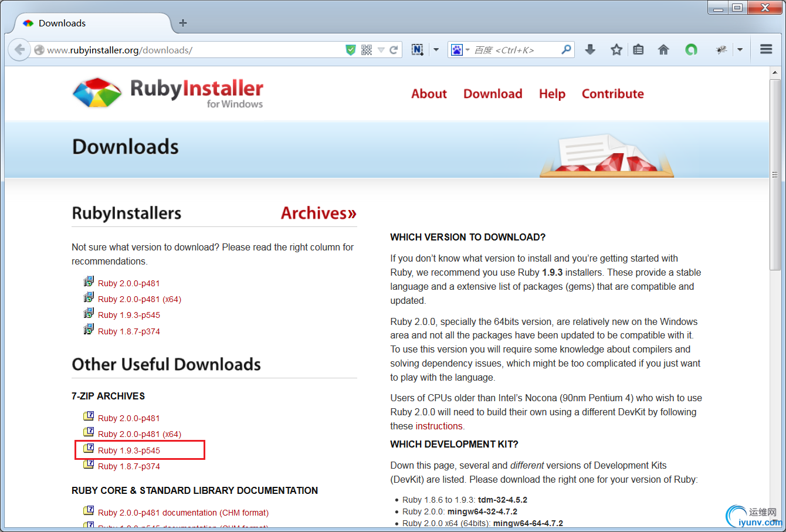
Task: Click 7-Zip icon beside archive Ruby 1.9.3-p545
Action: click(x=89, y=448)
